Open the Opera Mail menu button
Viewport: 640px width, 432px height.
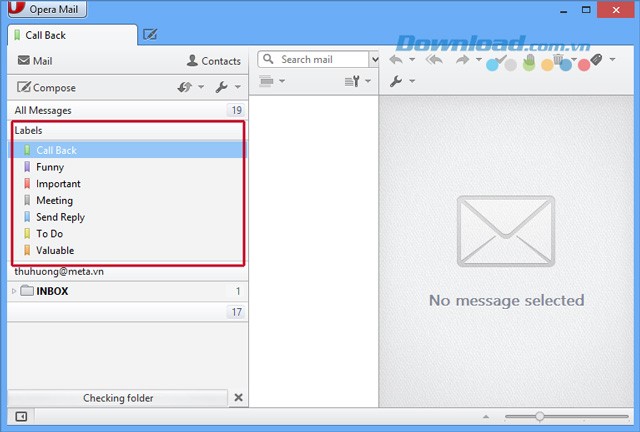click(47, 9)
